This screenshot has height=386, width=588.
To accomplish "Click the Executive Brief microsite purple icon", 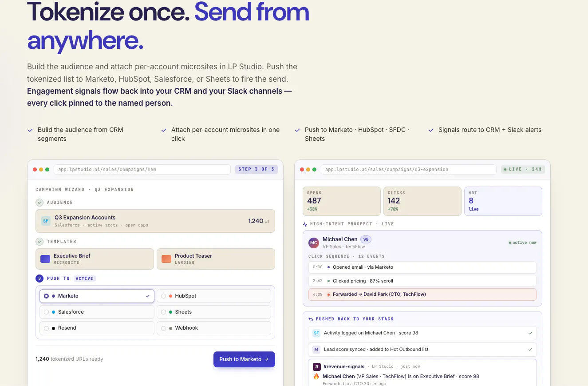I will pos(45,259).
